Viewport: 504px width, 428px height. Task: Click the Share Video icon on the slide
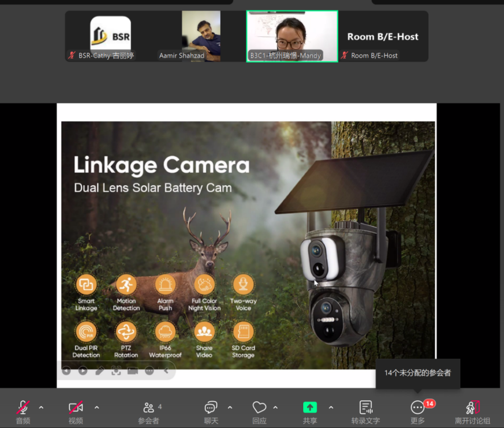(204, 332)
